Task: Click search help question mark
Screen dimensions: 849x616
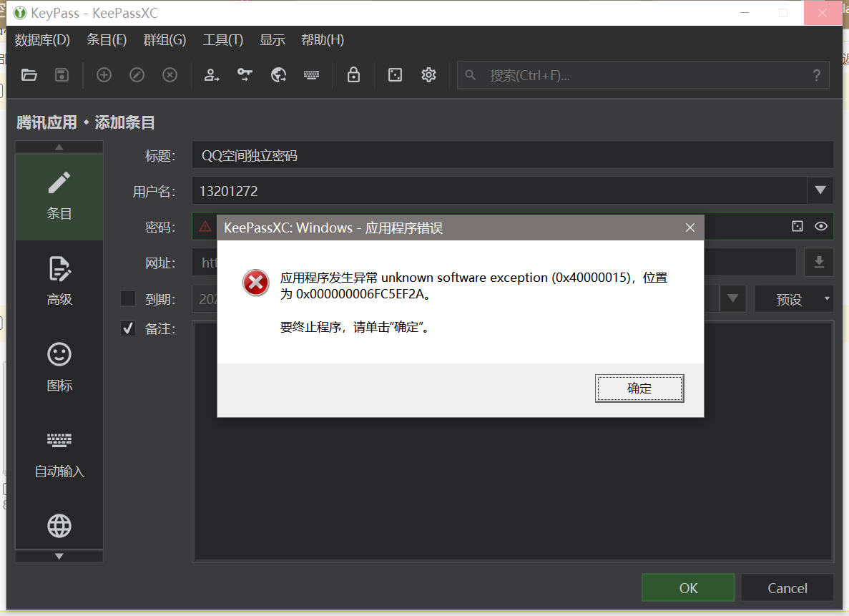Action: point(817,75)
